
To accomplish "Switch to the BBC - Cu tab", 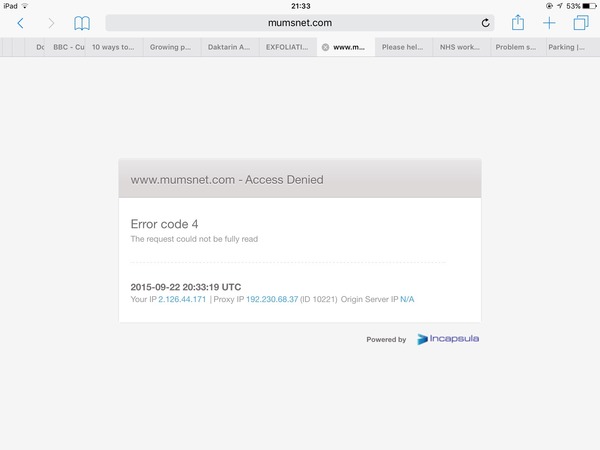I will pyautogui.click(x=65, y=47).
